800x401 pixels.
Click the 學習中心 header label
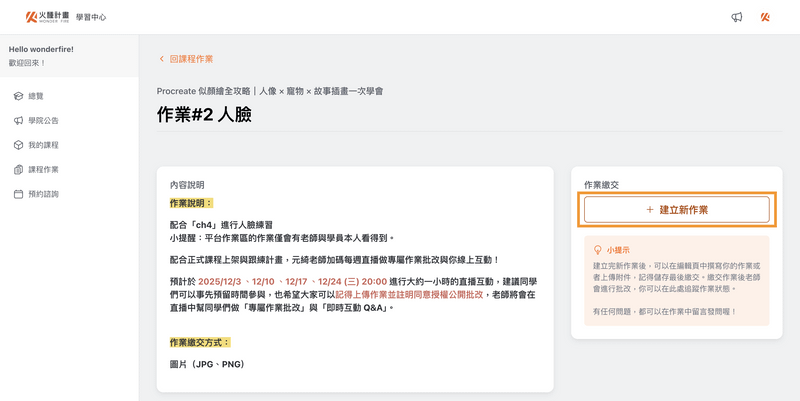(91, 17)
